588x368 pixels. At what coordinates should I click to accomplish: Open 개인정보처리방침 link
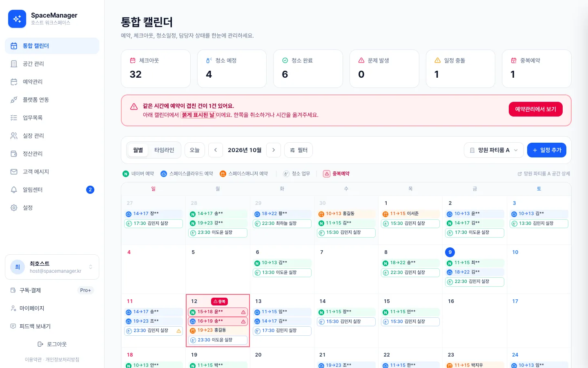[x=62, y=360]
